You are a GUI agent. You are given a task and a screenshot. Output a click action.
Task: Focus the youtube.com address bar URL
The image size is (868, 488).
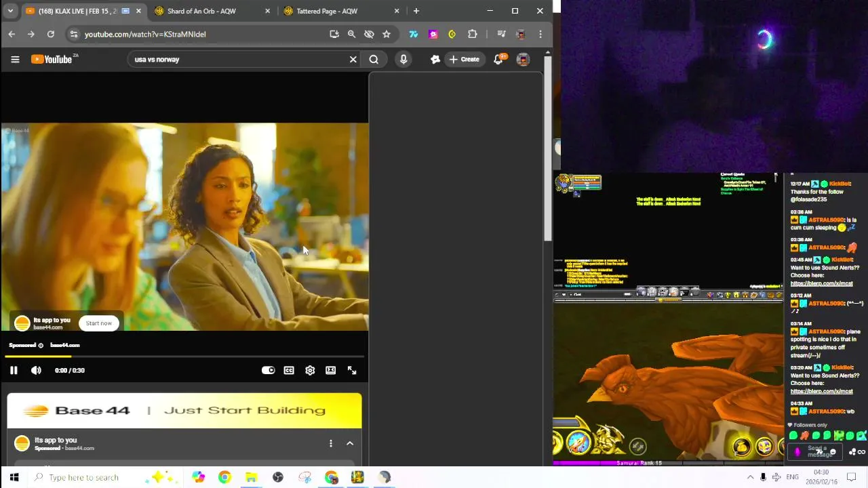point(145,34)
